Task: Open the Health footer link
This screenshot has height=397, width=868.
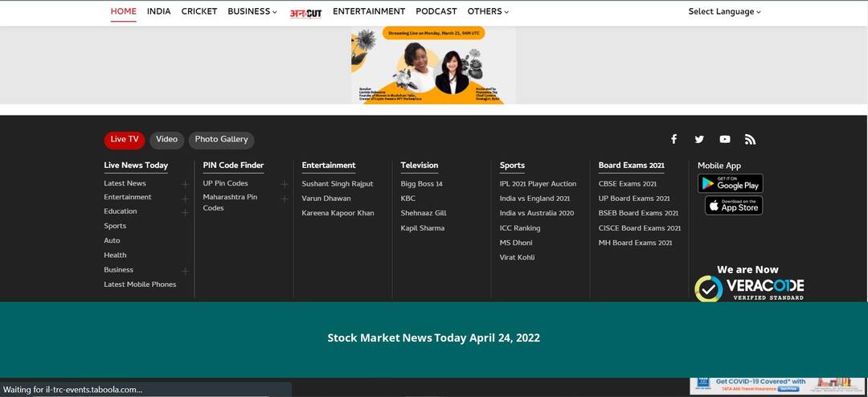Action: pyautogui.click(x=115, y=256)
